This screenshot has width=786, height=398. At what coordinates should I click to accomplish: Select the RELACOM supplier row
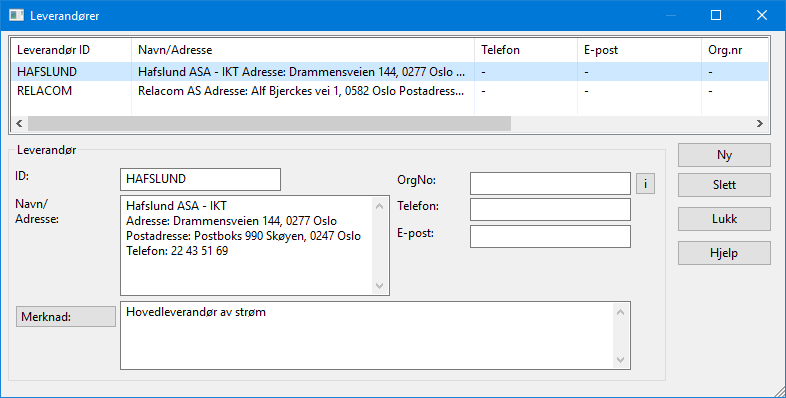pos(390,91)
